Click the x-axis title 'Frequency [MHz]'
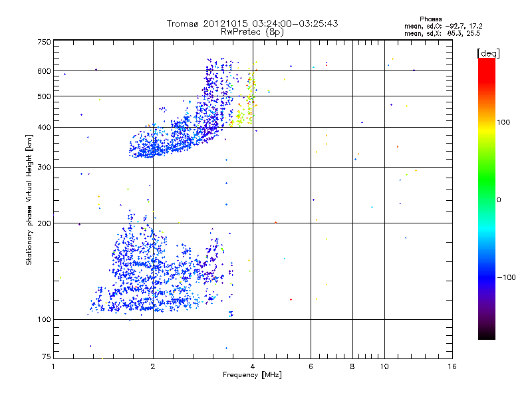The height and width of the screenshot is (399, 532). 252,375
